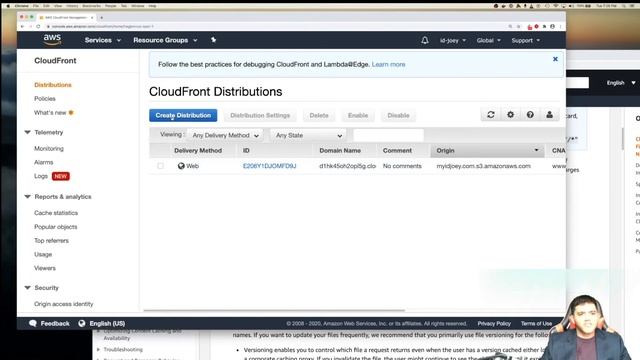This screenshot has width=640, height=360.
Task: Click the Feedback link in footer
Action: 55,324
